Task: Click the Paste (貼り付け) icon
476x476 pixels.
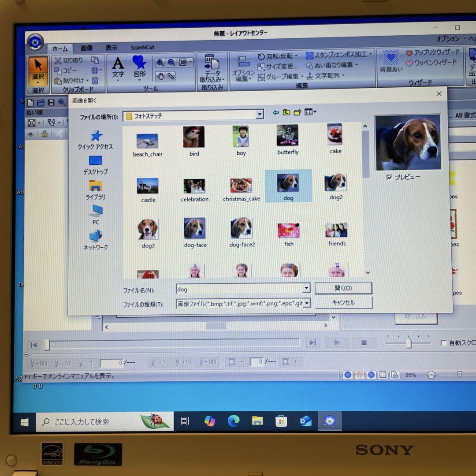Action: [58, 81]
